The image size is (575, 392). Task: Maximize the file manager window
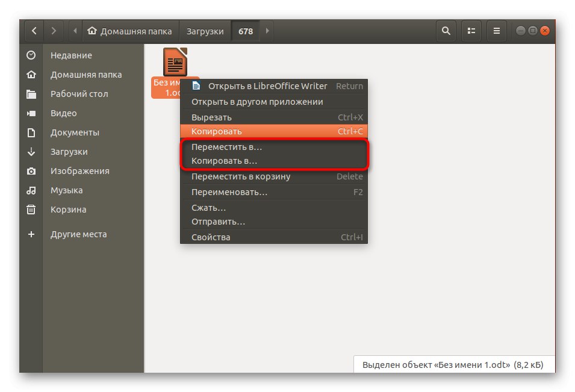533,31
